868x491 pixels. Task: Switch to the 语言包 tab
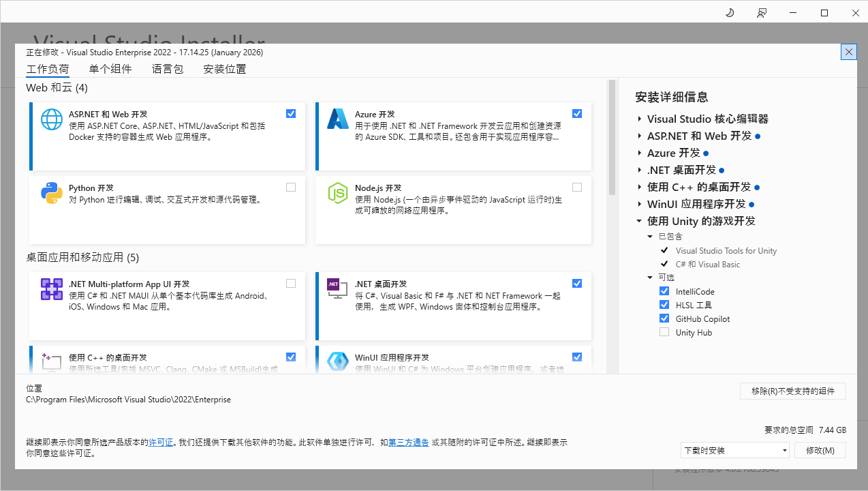tap(168, 69)
